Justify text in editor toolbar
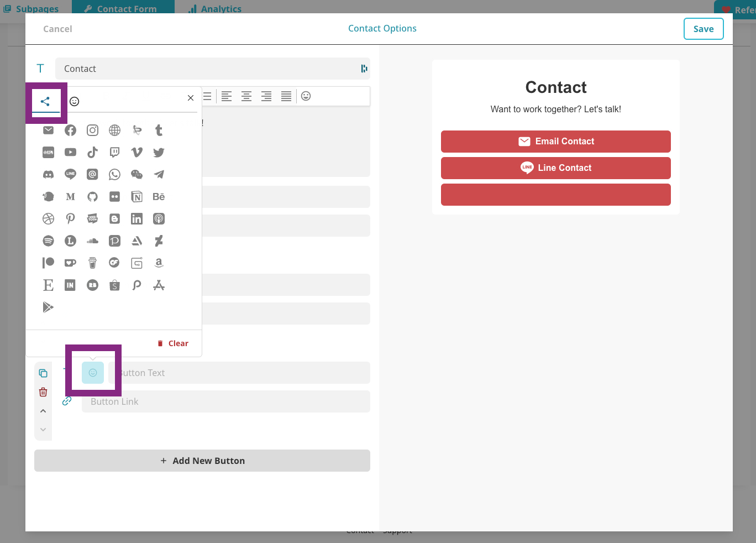This screenshot has width=756, height=543. 286,96
